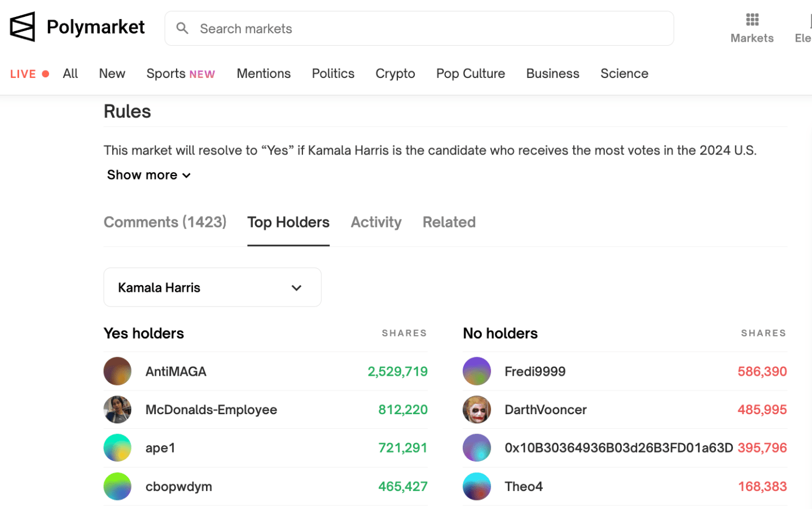812x509 pixels.
Task: Go to the Politics category
Action: click(x=333, y=74)
